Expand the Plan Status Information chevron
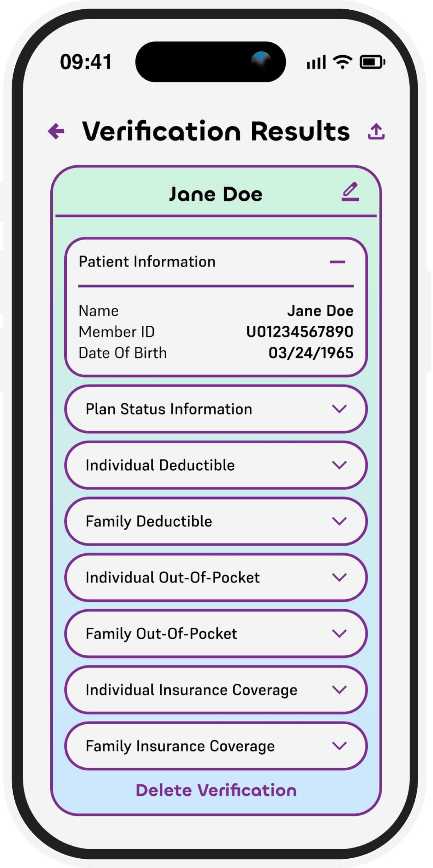 [339, 409]
